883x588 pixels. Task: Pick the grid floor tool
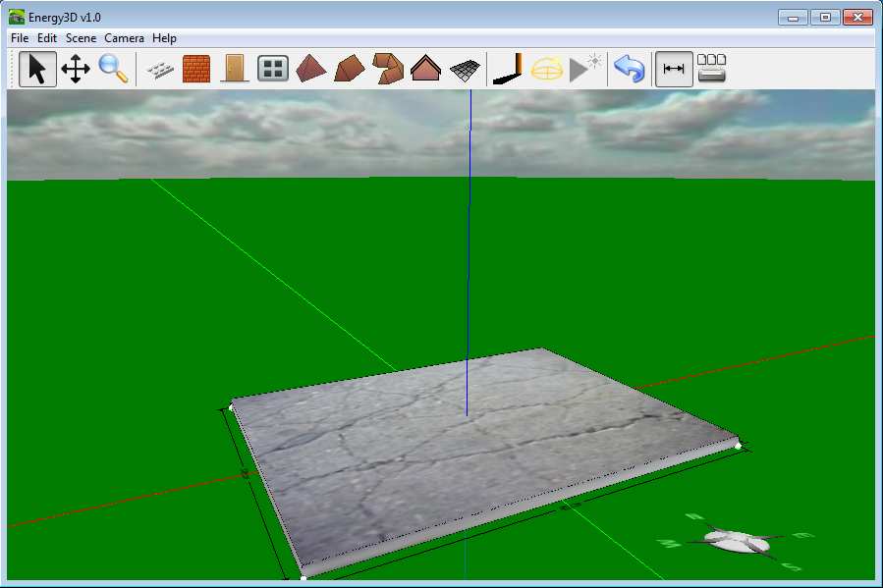(466, 70)
